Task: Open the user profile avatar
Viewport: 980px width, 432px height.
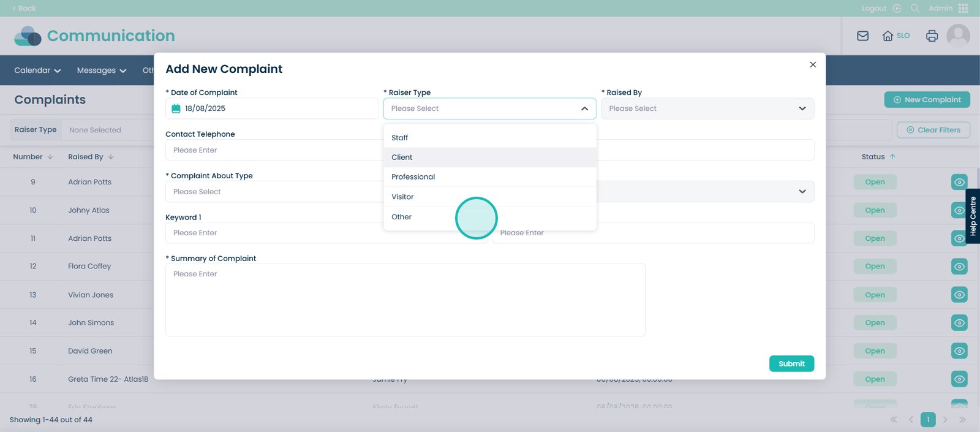Action: pyautogui.click(x=958, y=36)
